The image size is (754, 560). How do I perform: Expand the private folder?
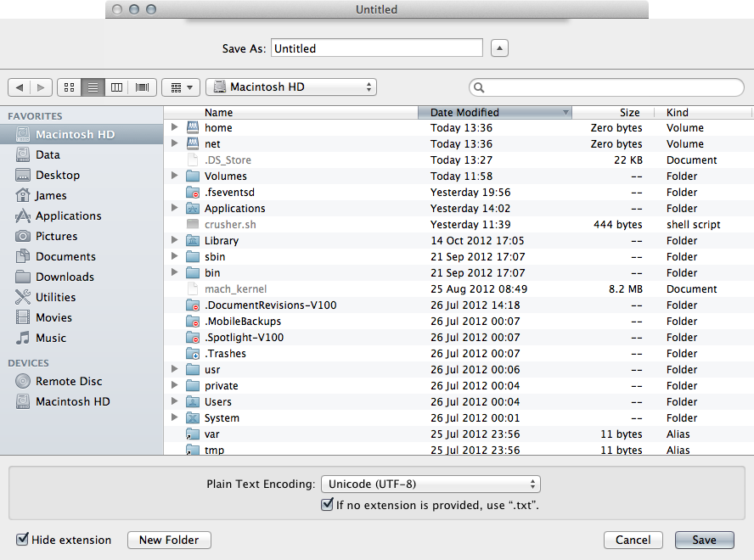175,385
